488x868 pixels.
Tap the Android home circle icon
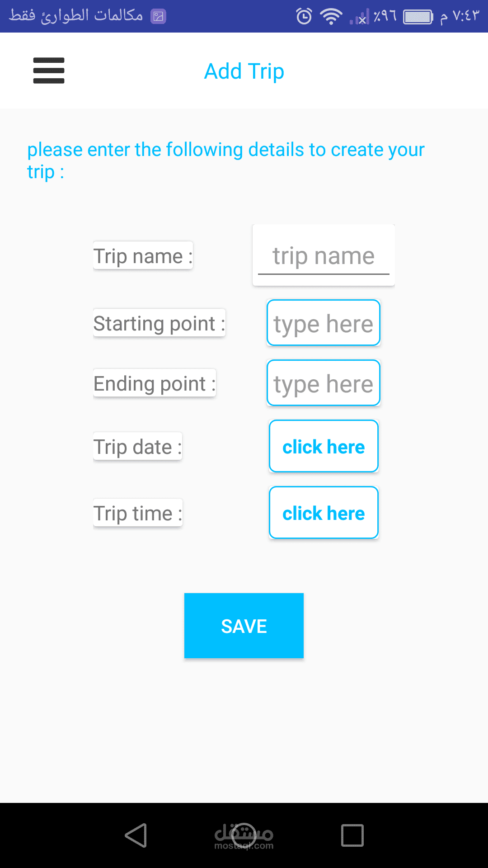pyautogui.click(x=244, y=835)
